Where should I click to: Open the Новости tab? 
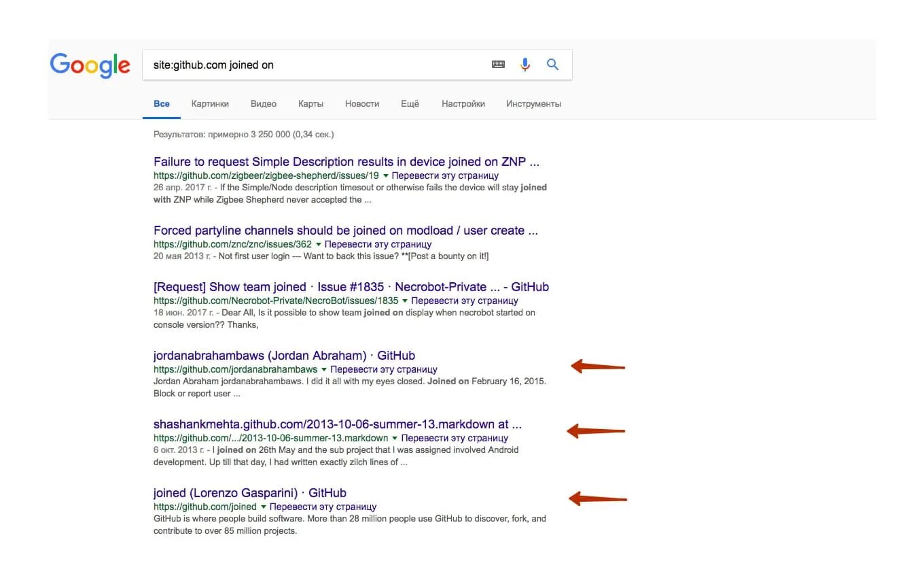362,104
